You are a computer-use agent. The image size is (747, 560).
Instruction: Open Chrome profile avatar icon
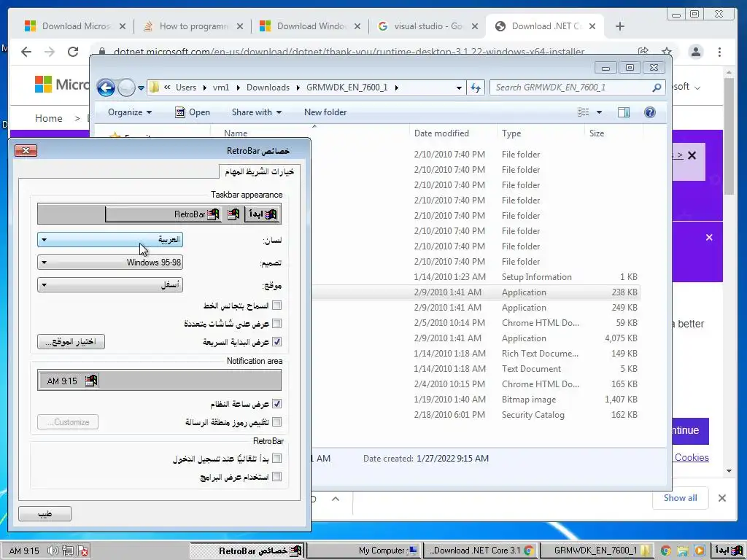(695, 52)
